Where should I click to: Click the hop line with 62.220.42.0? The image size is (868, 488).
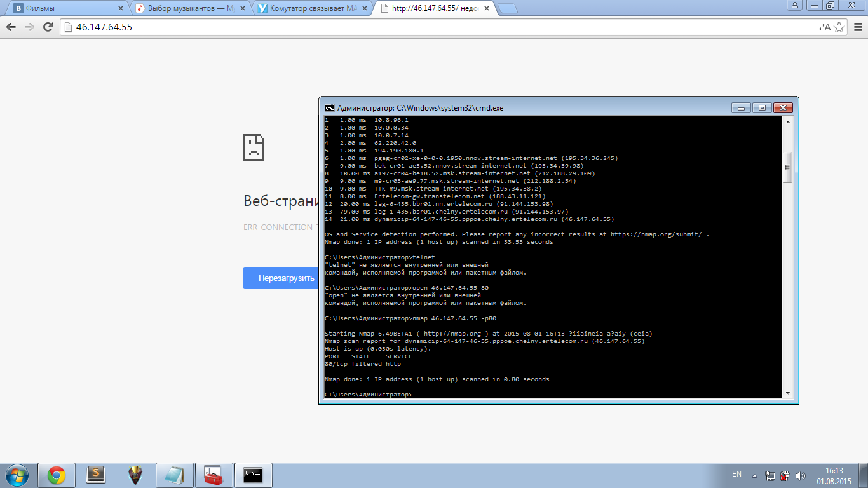click(x=370, y=143)
